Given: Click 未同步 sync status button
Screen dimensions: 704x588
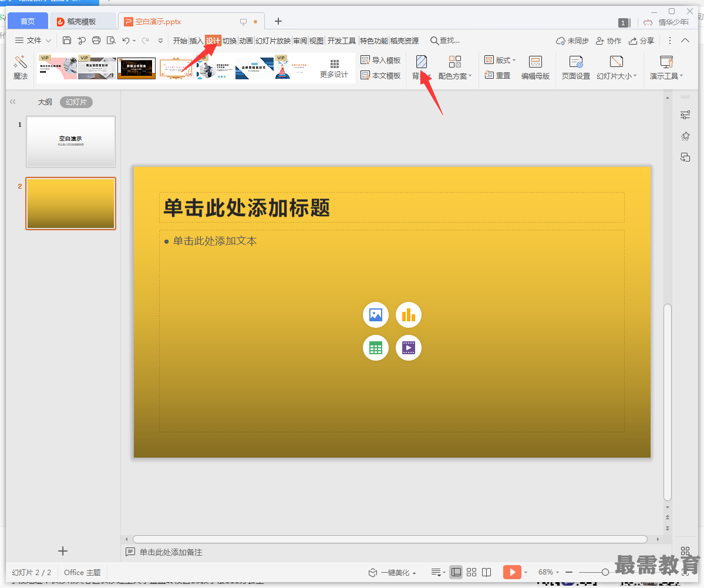Looking at the screenshot, I should pyautogui.click(x=572, y=41).
